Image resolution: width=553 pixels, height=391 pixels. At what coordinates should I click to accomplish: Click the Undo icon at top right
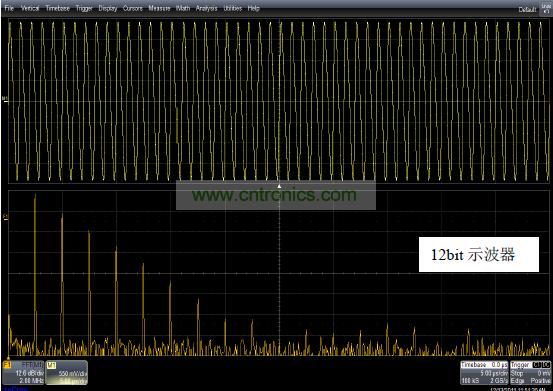click(x=546, y=9)
